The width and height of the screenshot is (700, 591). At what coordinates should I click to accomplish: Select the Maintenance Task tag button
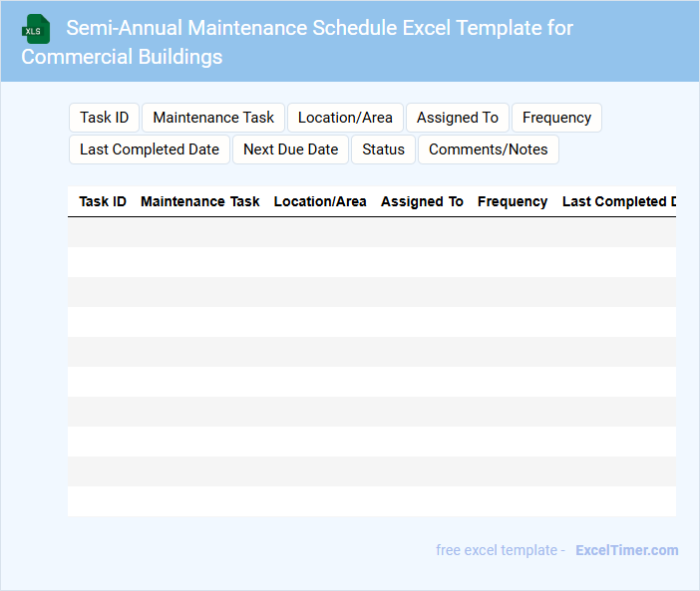[213, 118]
